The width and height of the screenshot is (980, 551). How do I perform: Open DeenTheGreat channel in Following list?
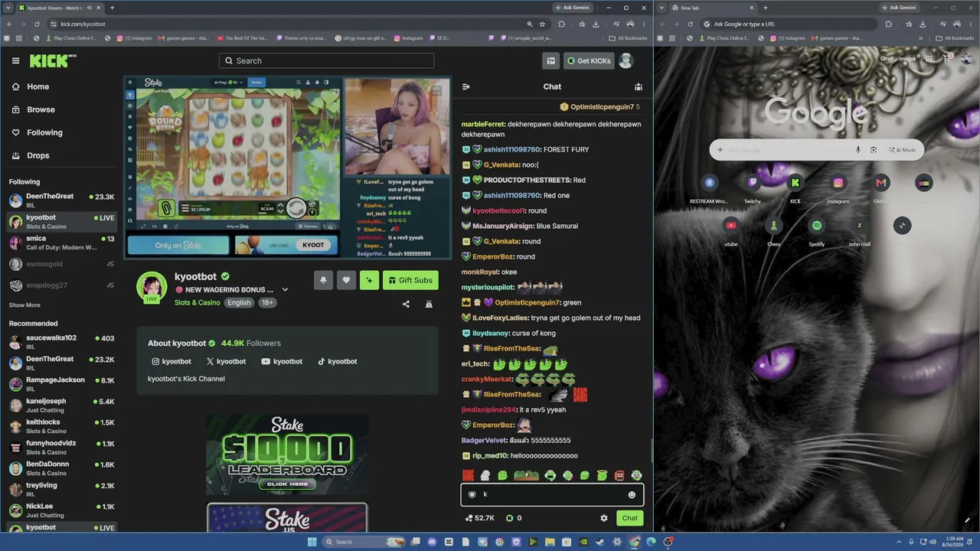[x=61, y=201]
